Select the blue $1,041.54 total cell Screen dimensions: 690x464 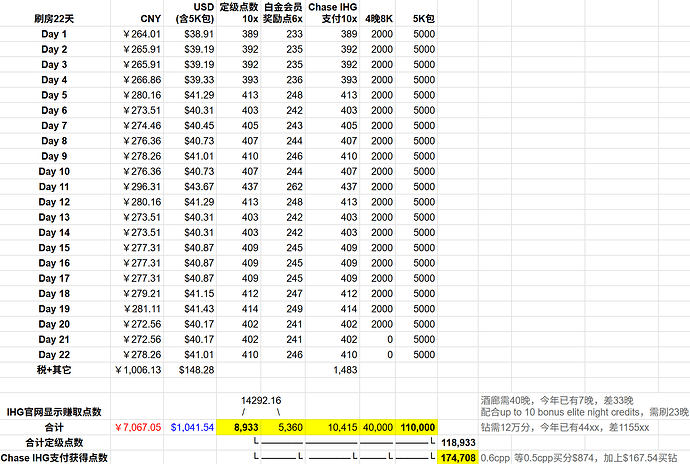(x=190, y=427)
